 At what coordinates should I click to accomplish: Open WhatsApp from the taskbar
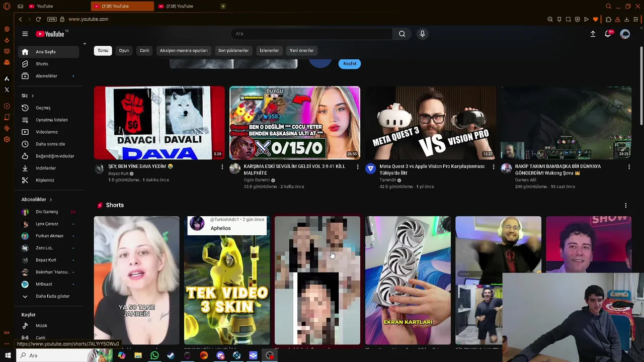coord(154,355)
